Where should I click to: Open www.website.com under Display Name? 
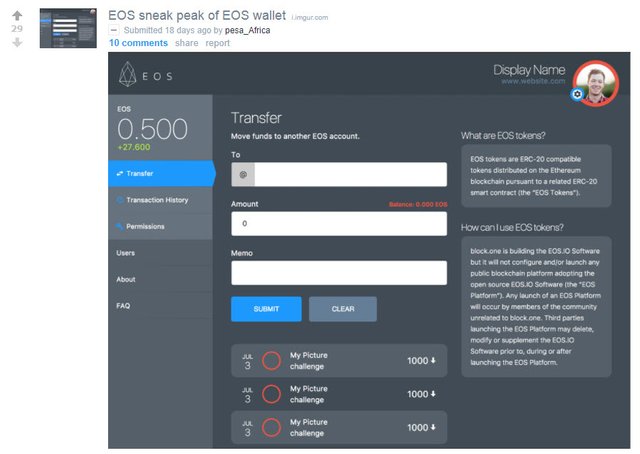click(533, 81)
